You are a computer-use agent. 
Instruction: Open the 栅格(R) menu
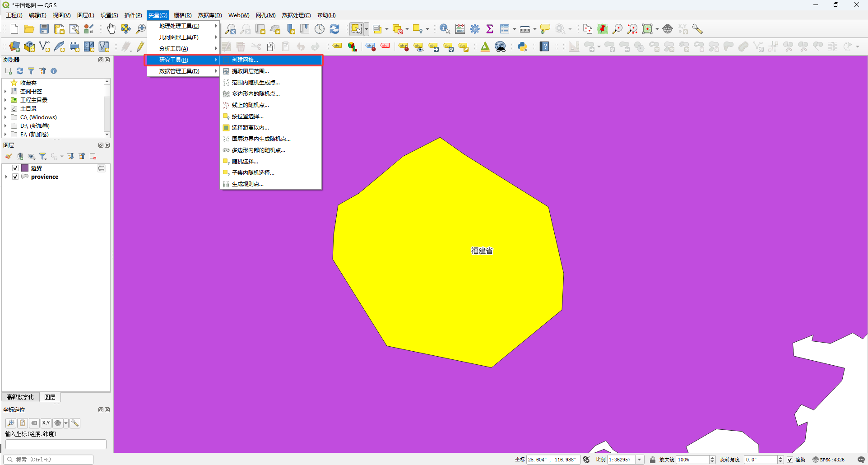tap(182, 15)
